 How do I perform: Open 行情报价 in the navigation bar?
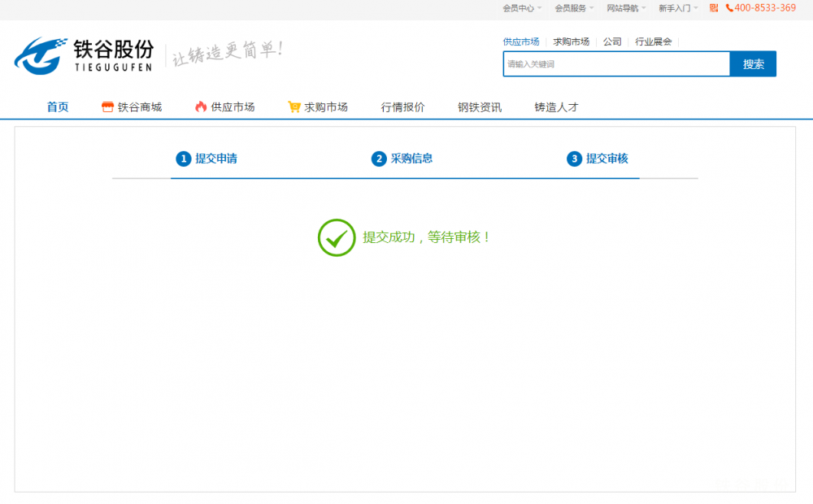coord(402,106)
